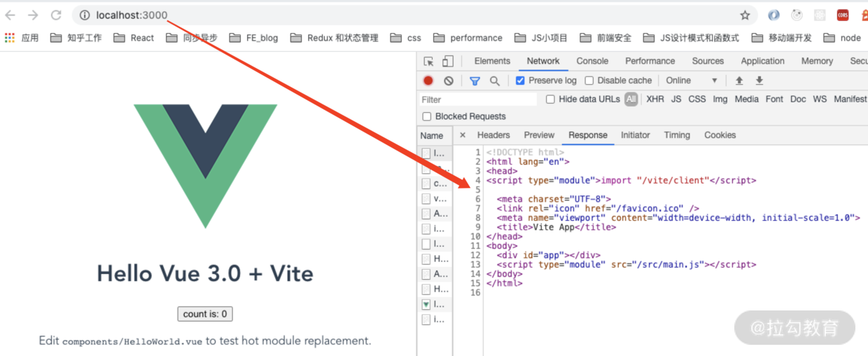Open the React bookmark folder
Screen dimensions: 868x356
(x=134, y=38)
